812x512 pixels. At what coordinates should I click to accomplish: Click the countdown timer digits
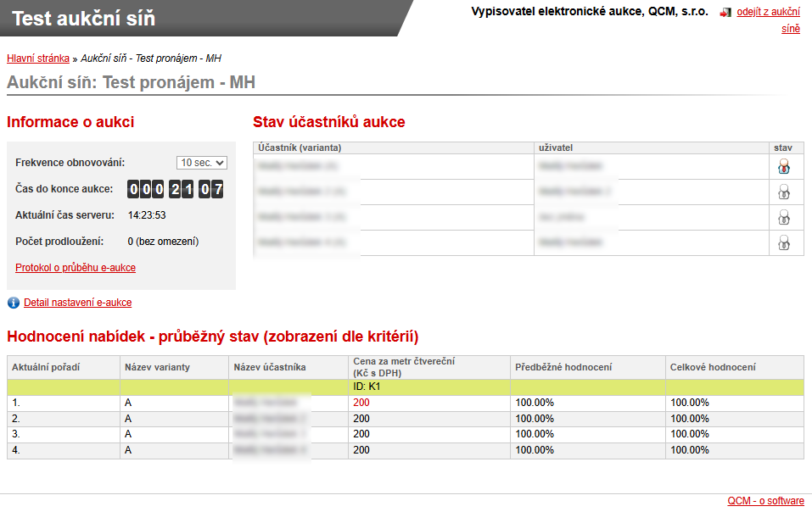click(x=175, y=189)
